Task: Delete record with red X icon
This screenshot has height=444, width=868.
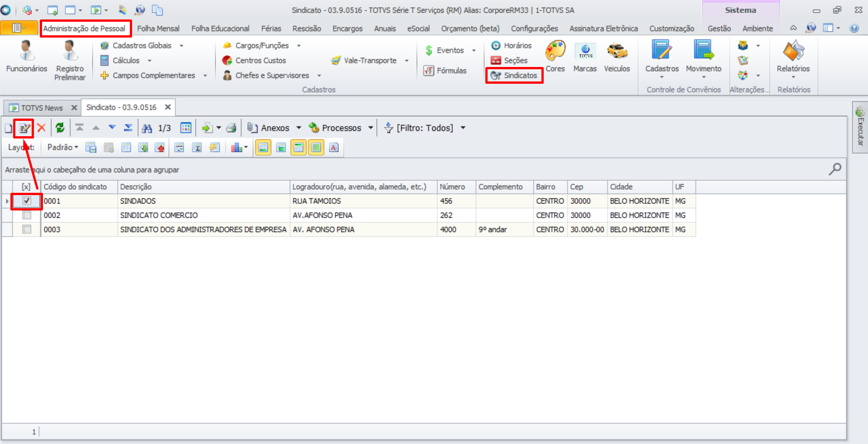Action: point(41,128)
